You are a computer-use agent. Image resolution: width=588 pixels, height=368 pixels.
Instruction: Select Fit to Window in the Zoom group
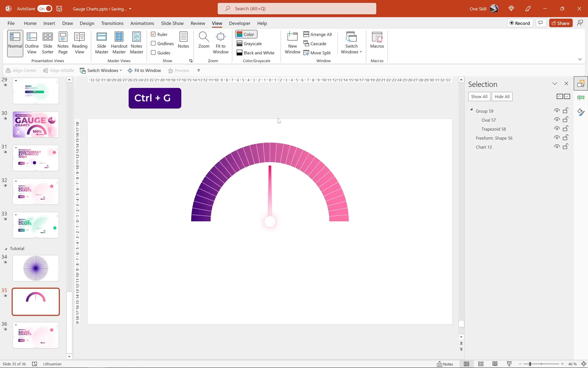220,42
